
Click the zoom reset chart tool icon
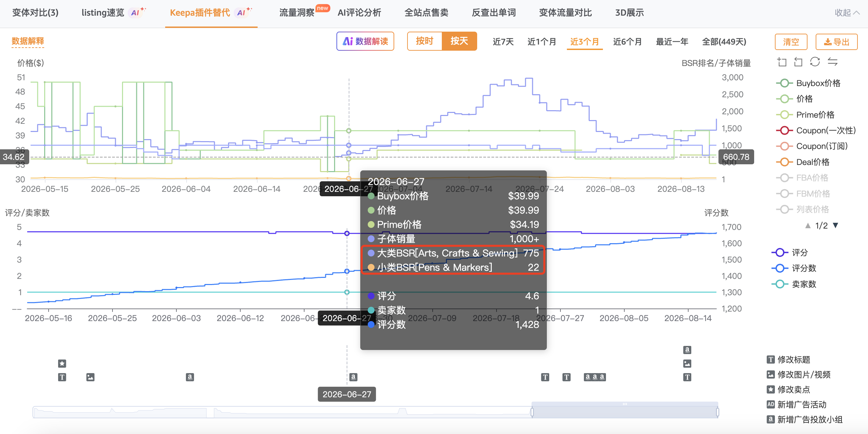click(x=798, y=62)
